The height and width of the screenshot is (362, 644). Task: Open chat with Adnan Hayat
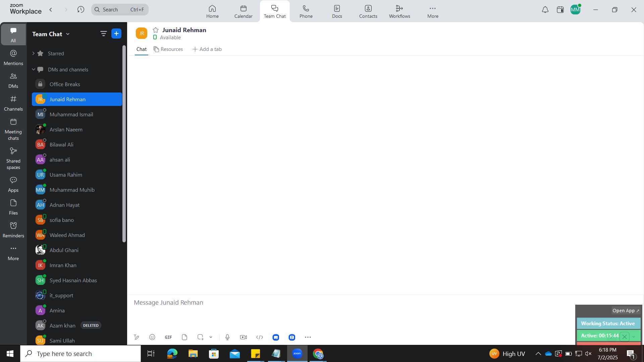point(77,205)
